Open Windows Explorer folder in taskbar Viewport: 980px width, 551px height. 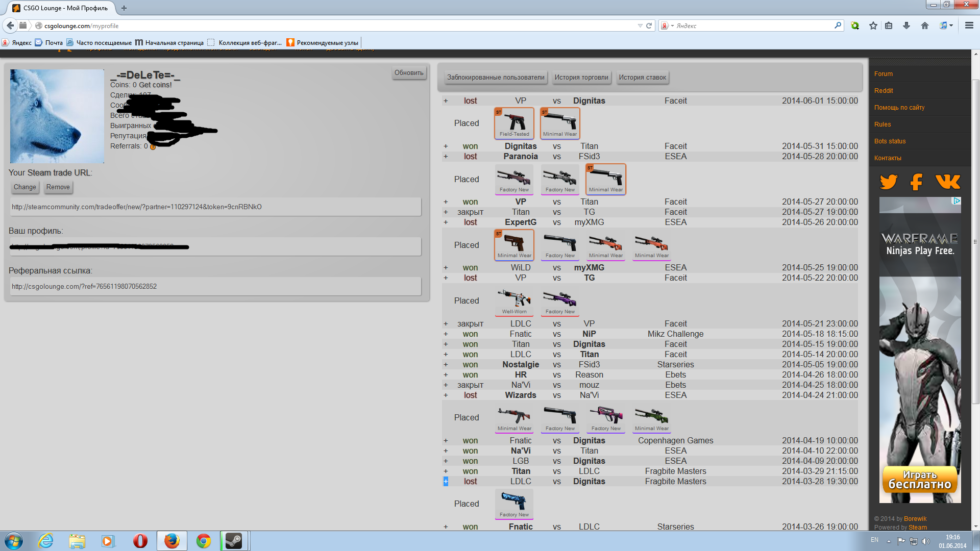[x=77, y=541]
